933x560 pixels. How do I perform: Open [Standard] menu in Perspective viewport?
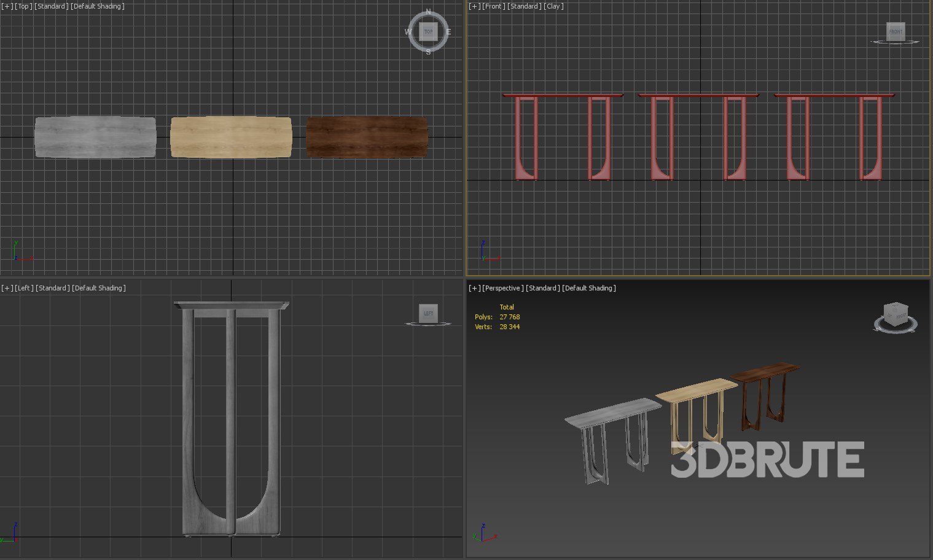[x=543, y=288]
